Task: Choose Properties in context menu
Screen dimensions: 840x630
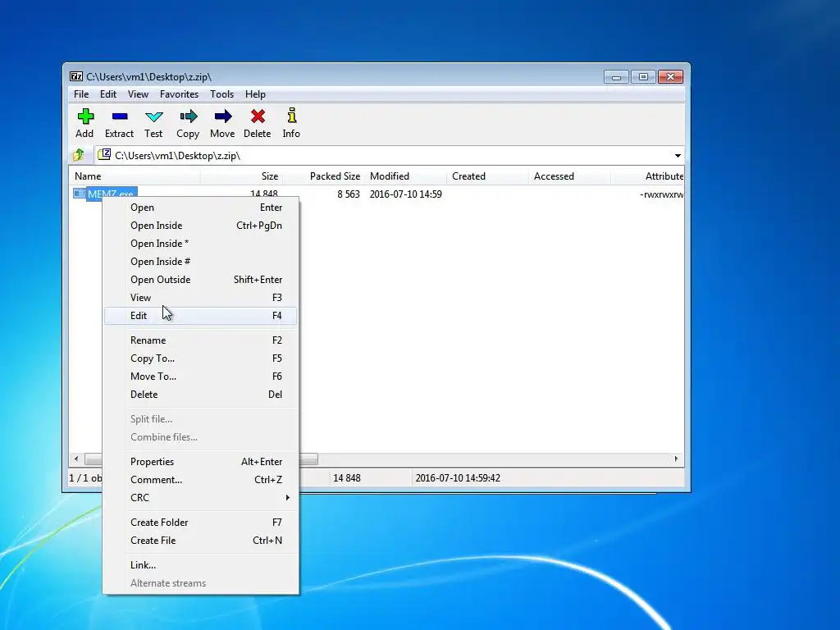Action: tap(200, 462)
